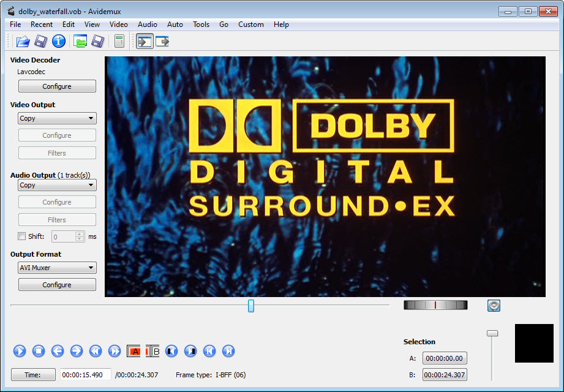Click the second floppy Save project icon
This screenshot has height=392, width=564.
click(98, 42)
